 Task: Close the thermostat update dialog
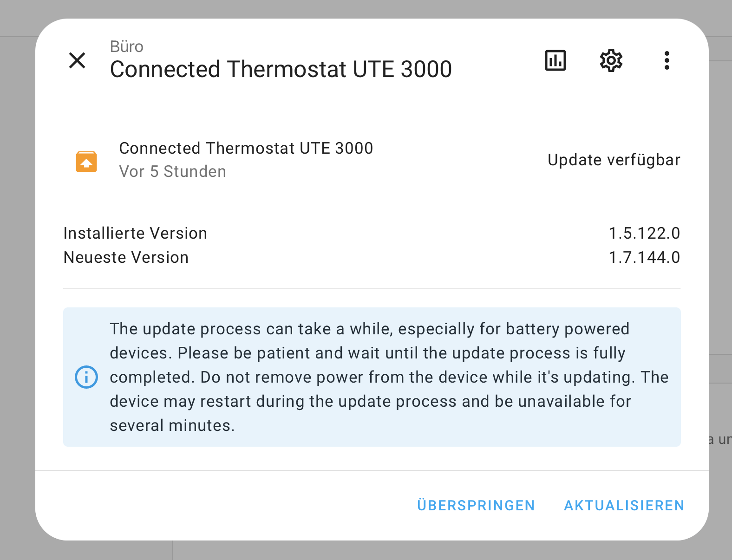pos(77,60)
